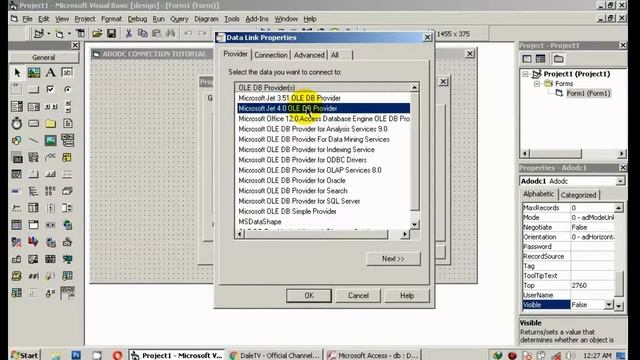Select the ComboBox control in the toolbox

pos(17,107)
